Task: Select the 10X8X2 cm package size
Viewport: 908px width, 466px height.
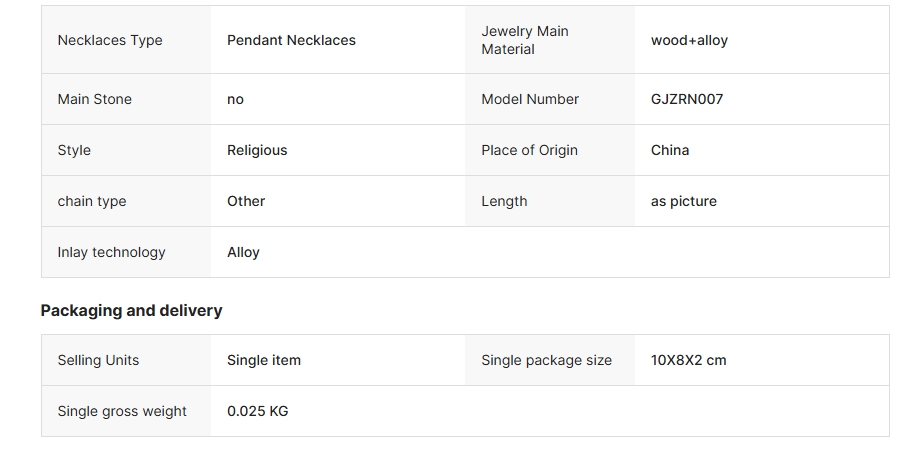Action: click(x=689, y=360)
